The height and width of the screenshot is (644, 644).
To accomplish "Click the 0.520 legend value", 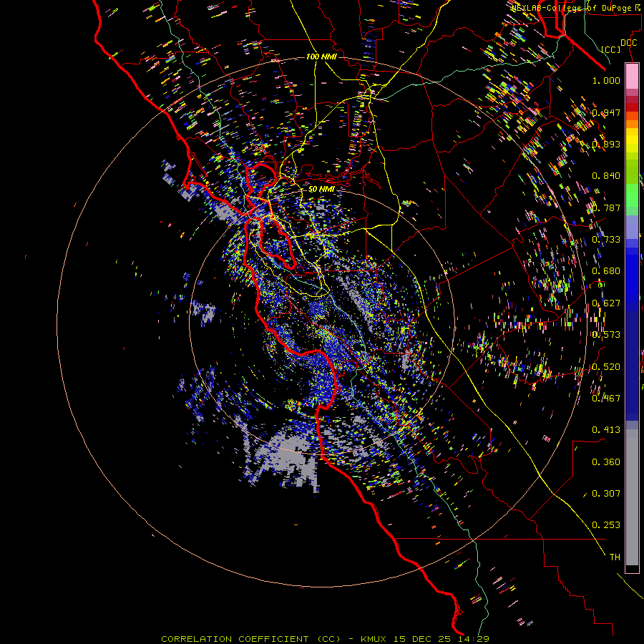I will (606, 367).
